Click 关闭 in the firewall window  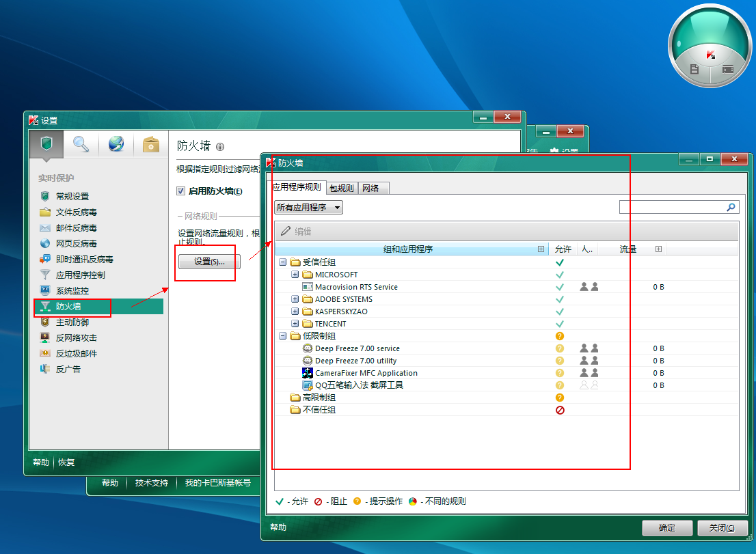(723, 528)
